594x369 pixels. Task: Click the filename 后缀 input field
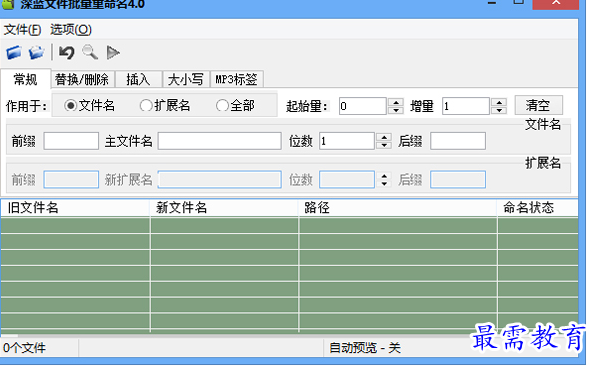point(458,141)
